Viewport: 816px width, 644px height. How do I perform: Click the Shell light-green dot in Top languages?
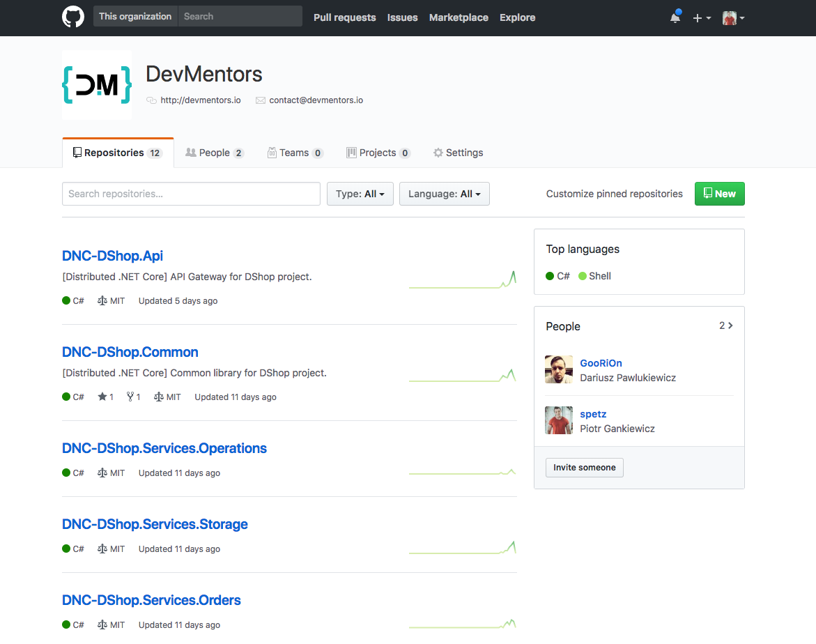click(583, 276)
